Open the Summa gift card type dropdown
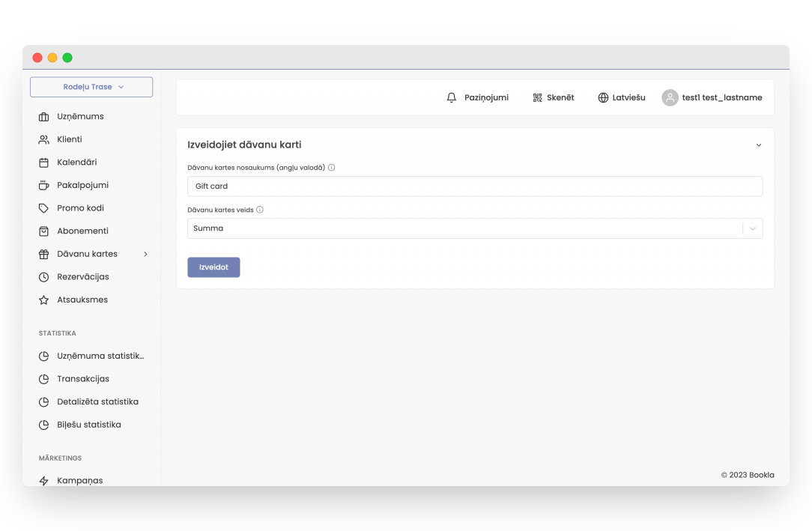812x531 pixels. [x=753, y=228]
